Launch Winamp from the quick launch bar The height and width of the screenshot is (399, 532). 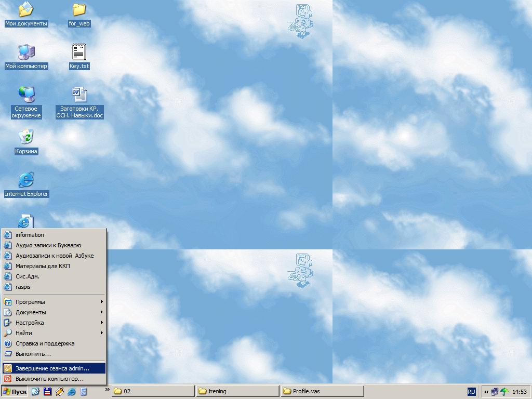point(59,392)
